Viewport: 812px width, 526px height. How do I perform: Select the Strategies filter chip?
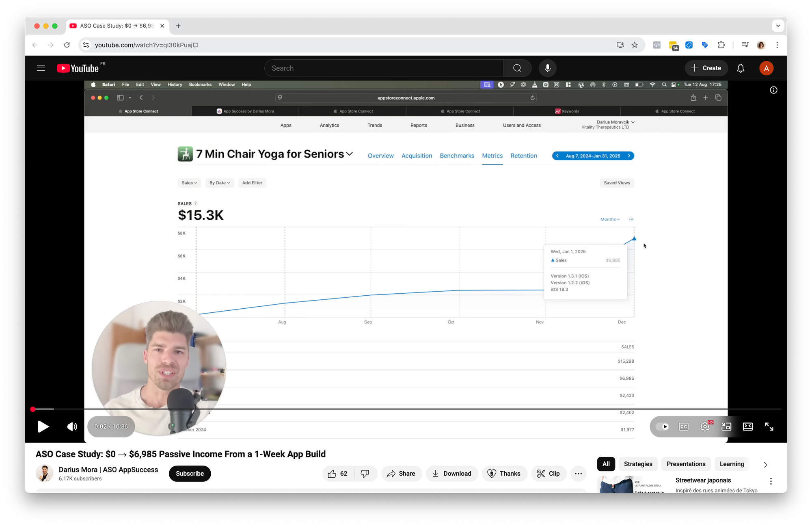tap(638, 464)
